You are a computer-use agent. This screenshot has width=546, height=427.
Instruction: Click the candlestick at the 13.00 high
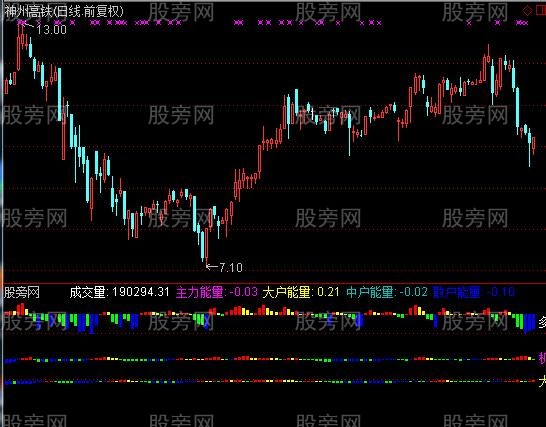point(22,37)
